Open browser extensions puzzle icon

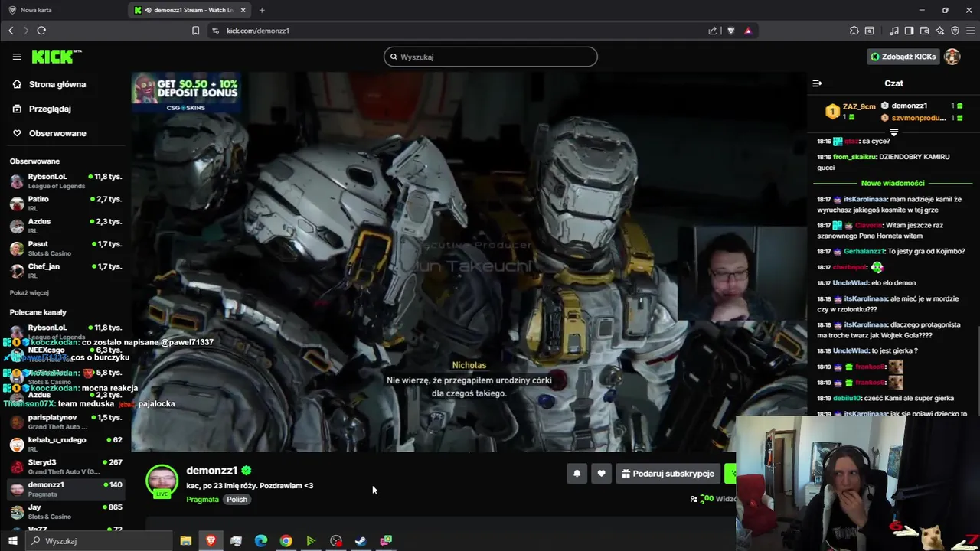[x=854, y=31]
